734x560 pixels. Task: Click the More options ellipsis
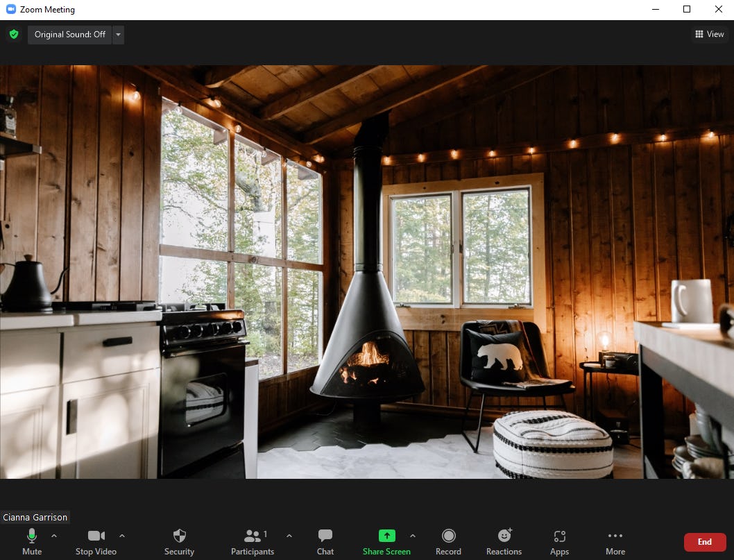tap(615, 535)
